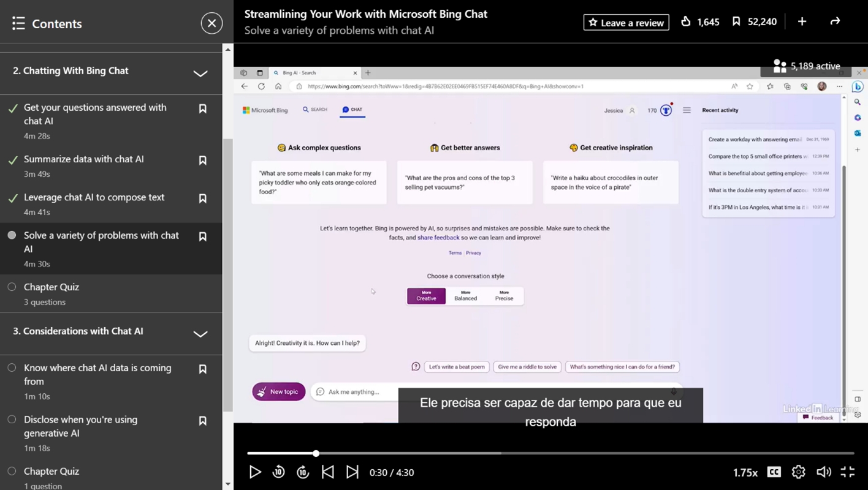This screenshot has width=868, height=490.
Task: Jump to next video
Action: coord(352,472)
